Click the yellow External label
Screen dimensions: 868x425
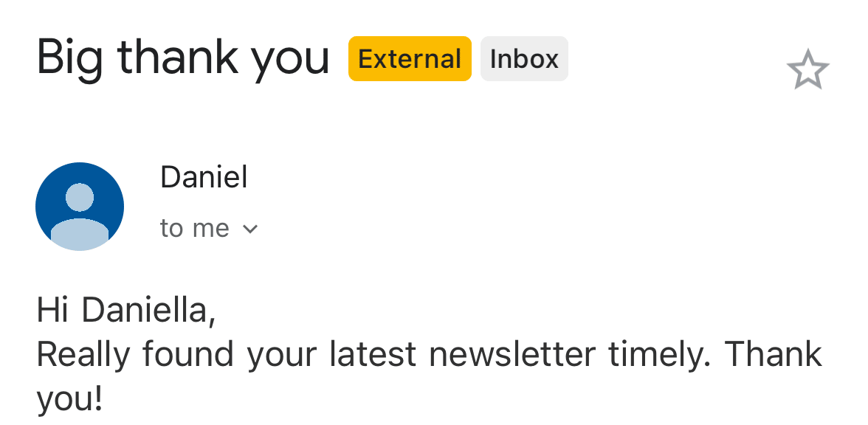point(410,59)
